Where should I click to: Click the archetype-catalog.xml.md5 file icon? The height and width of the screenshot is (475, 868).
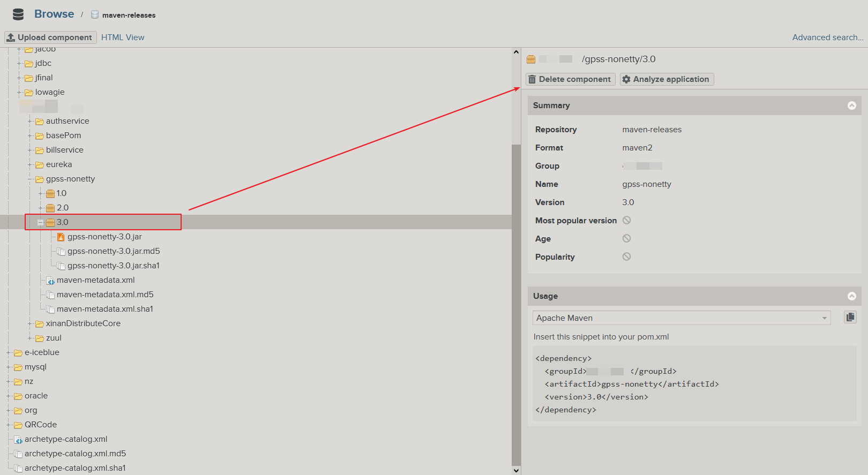point(18,454)
